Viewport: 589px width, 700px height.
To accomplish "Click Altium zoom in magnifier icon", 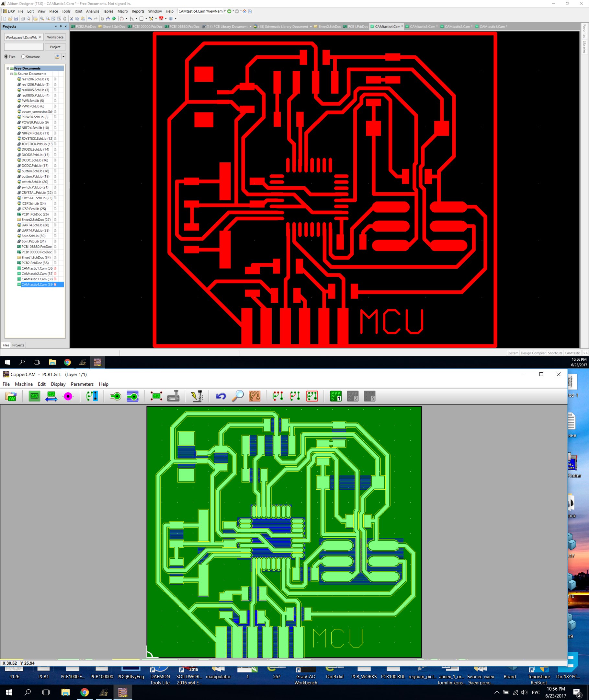I will coord(42,19).
